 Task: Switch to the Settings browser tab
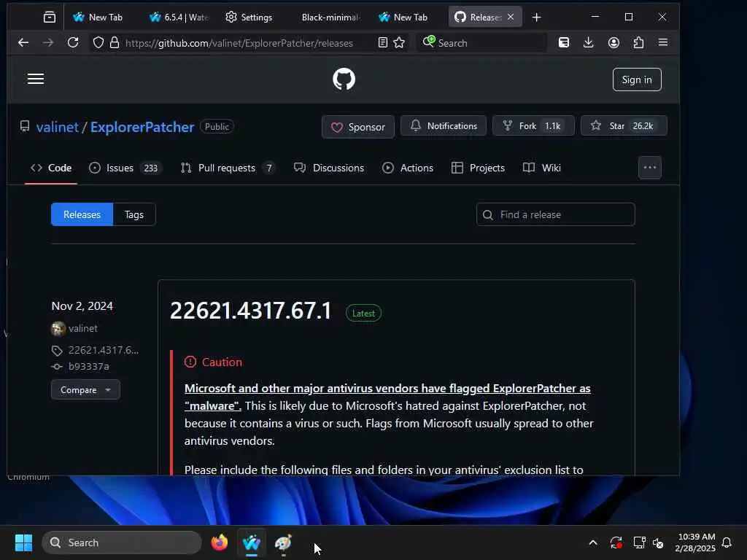249,17
